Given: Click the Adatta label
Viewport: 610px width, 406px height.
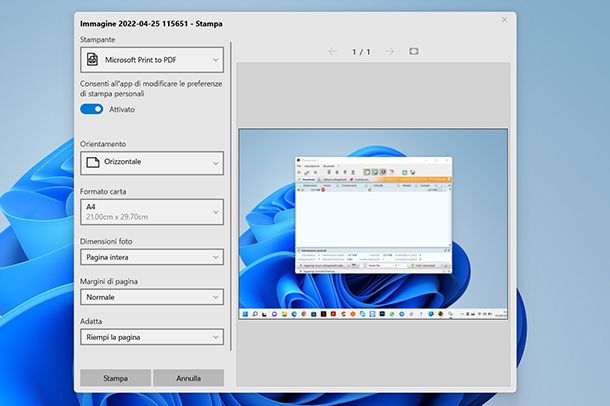Looking at the screenshot, I should click(91, 321).
